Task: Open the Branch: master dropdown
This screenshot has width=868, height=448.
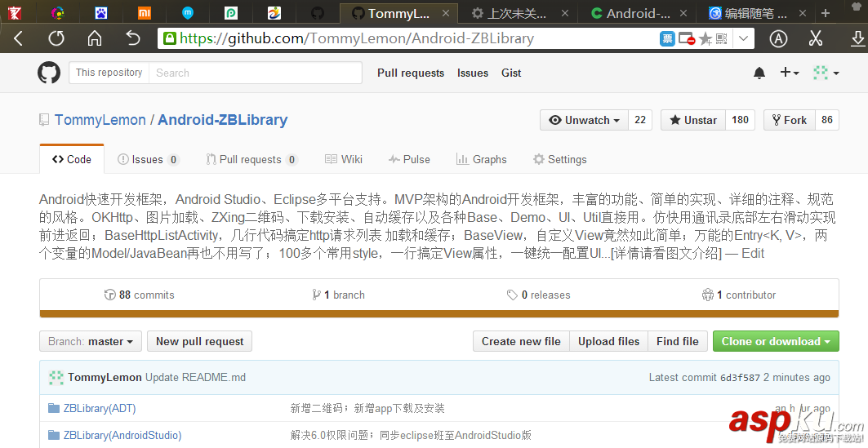Action: point(91,341)
